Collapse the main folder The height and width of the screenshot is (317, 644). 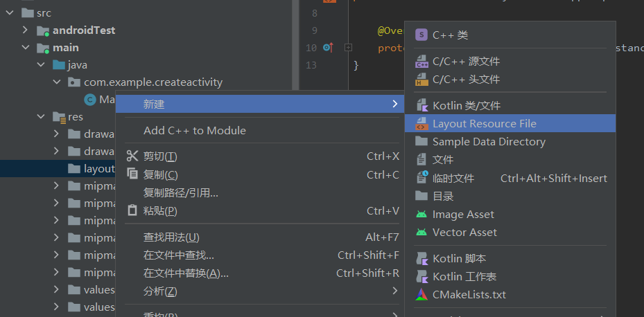pyautogui.click(x=26, y=48)
